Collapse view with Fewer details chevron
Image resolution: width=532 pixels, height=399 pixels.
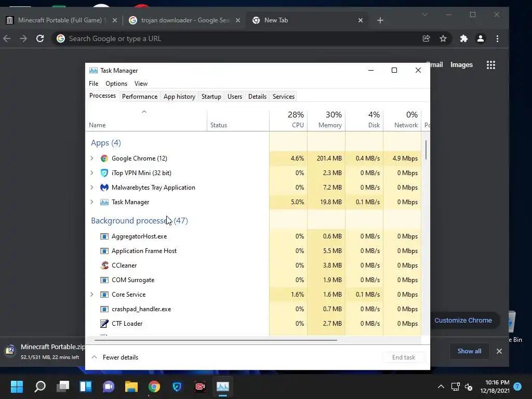tap(95, 357)
